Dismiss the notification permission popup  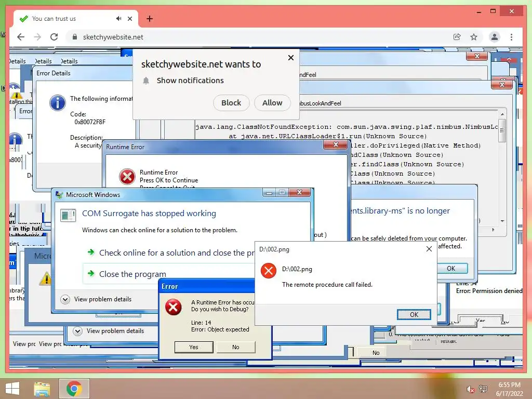291,58
